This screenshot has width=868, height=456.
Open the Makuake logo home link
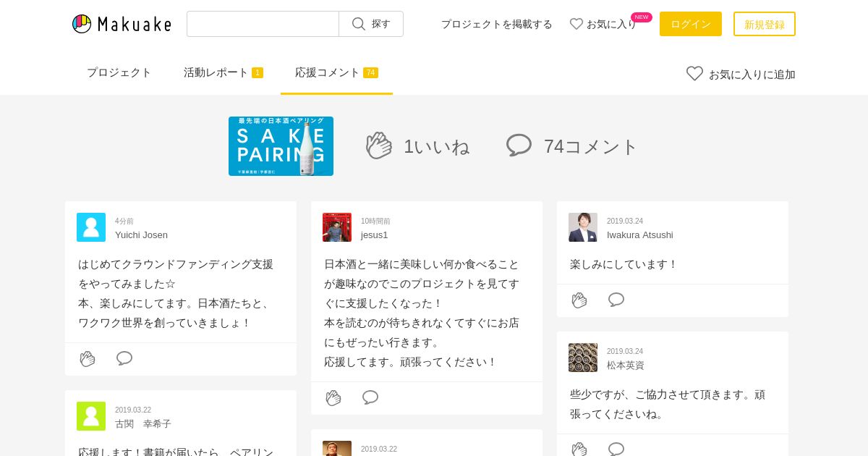[122, 24]
